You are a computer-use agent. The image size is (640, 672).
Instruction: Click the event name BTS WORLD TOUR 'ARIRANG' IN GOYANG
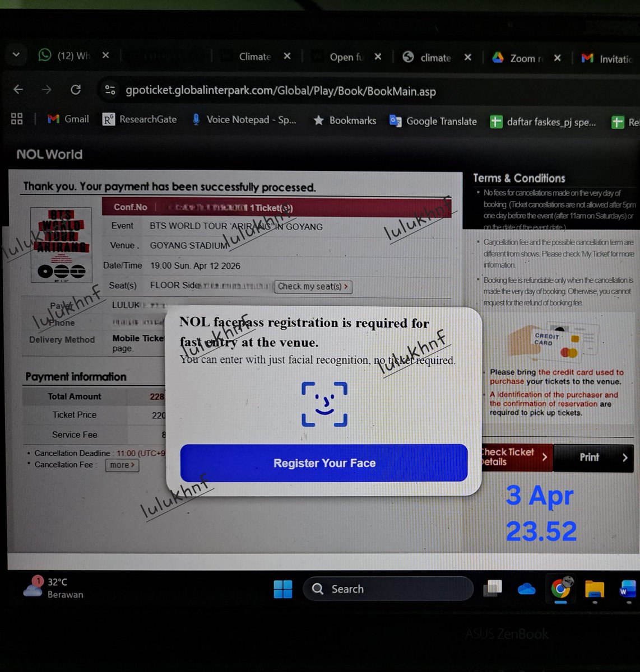coord(236,227)
